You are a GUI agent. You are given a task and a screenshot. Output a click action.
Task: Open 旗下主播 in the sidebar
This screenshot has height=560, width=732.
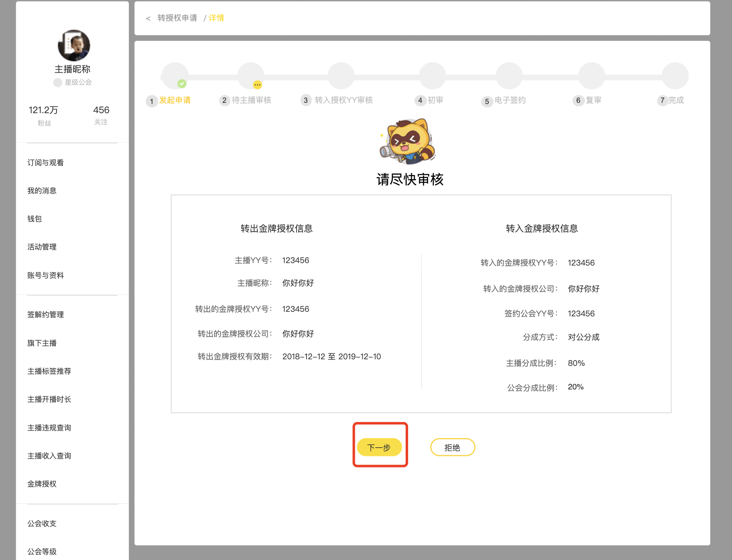coord(42,343)
